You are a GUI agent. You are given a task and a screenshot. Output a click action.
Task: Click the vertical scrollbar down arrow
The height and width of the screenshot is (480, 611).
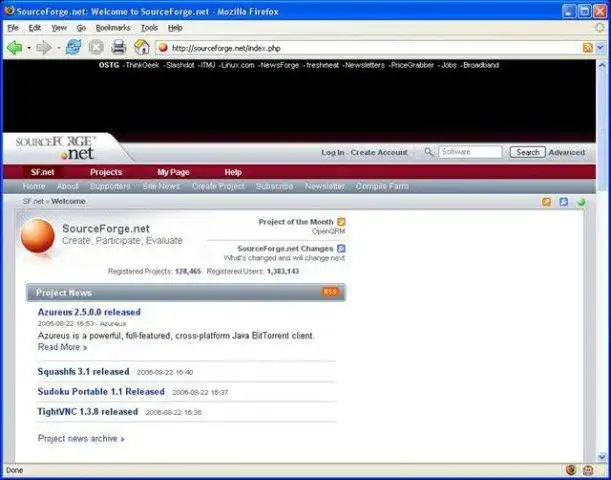click(x=601, y=457)
